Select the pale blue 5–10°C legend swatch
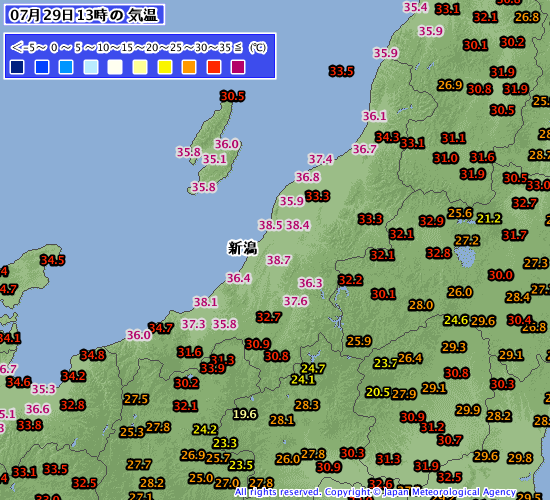 91,67
